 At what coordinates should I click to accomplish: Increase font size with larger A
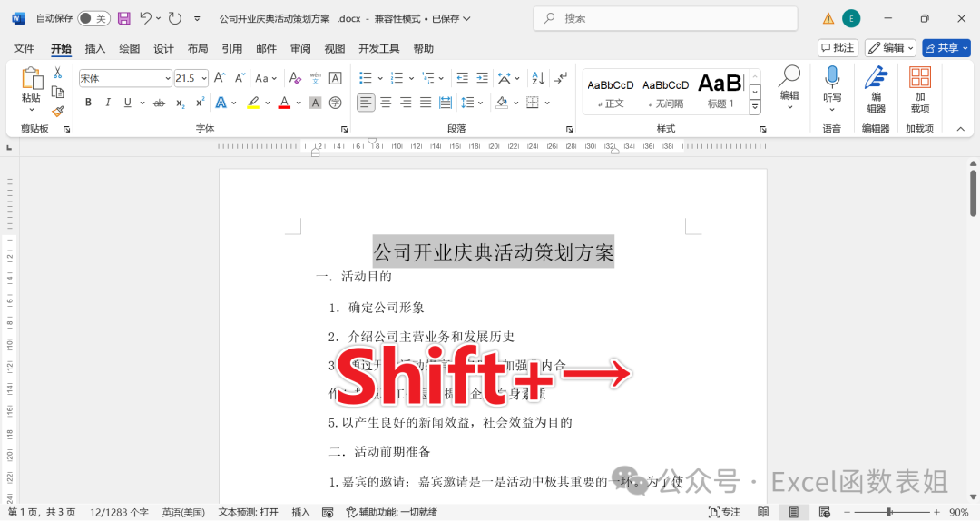pos(220,77)
